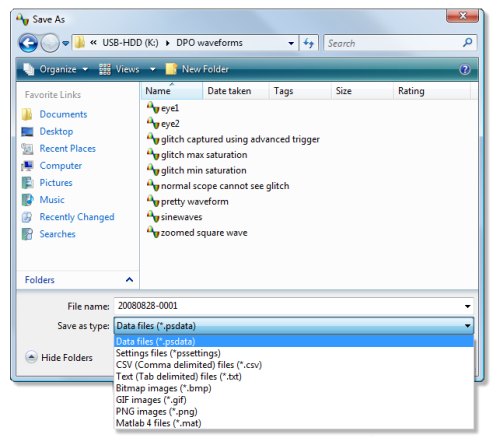The image size is (500, 445).
Task: Expand the File name history dropdown arrow
Action: click(x=467, y=306)
